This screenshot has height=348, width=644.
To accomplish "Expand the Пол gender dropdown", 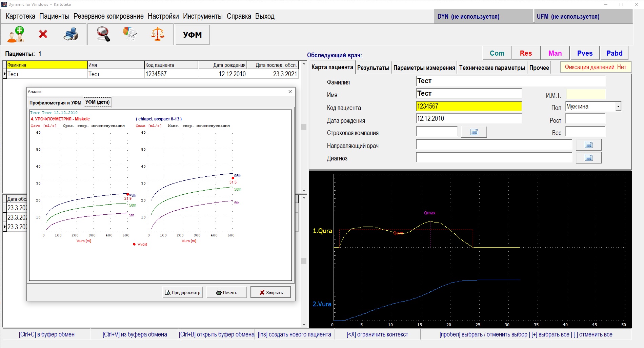I will [618, 107].
